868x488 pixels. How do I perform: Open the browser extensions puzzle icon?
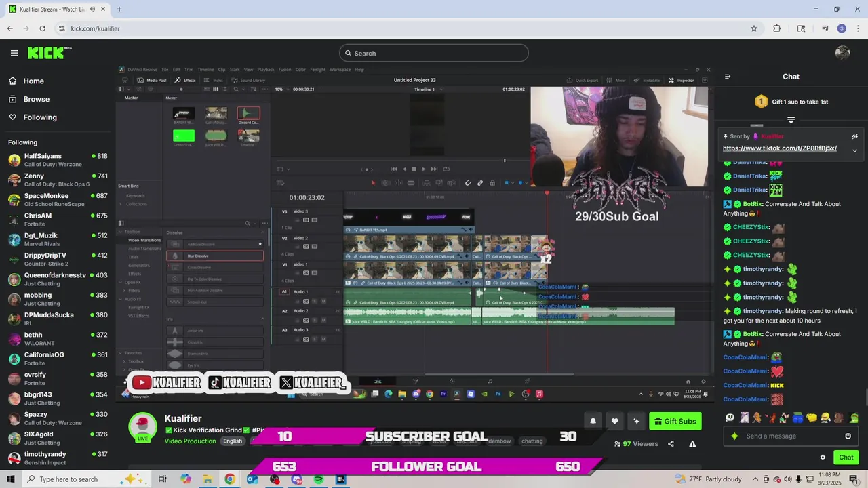coord(777,28)
